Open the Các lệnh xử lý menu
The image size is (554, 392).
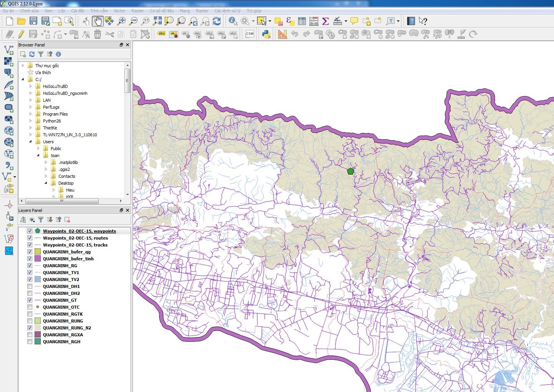[227, 11]
